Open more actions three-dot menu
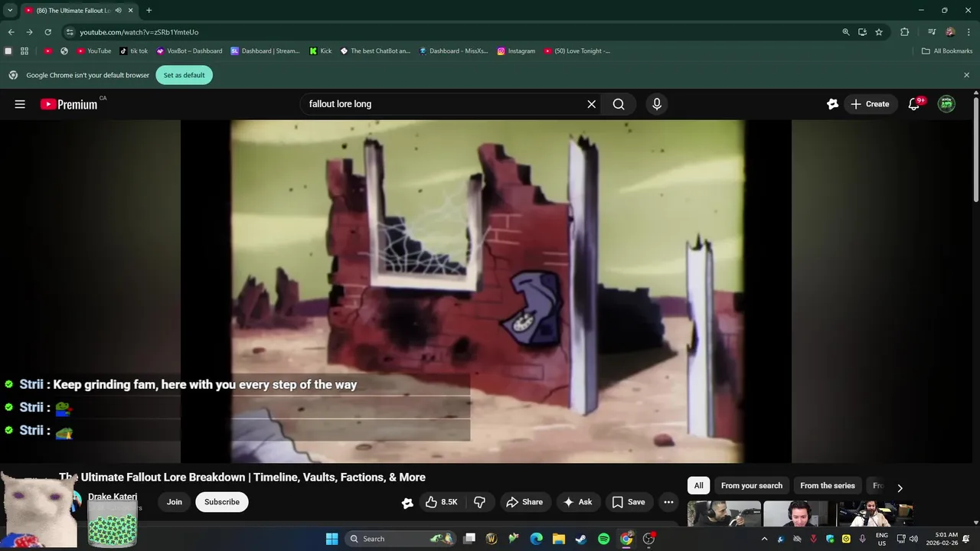The image size is (980, 551). point(668,502)
